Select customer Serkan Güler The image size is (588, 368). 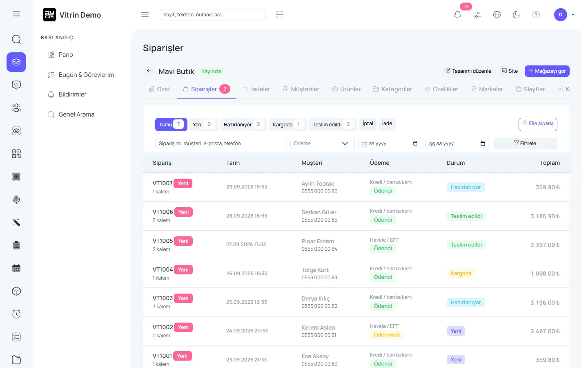pos(319,212)
